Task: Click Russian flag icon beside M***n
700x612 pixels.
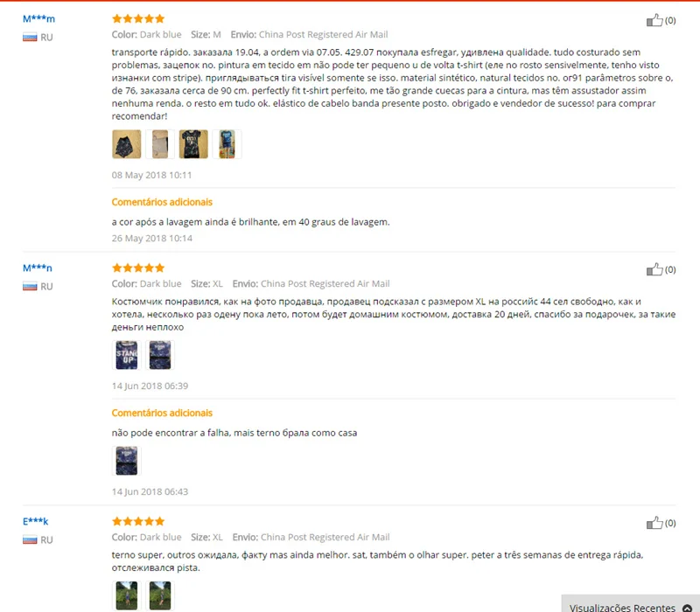Action: 30,287
